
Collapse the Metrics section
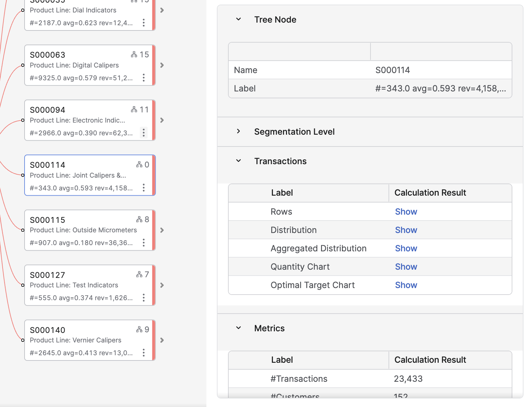point(238,328)
